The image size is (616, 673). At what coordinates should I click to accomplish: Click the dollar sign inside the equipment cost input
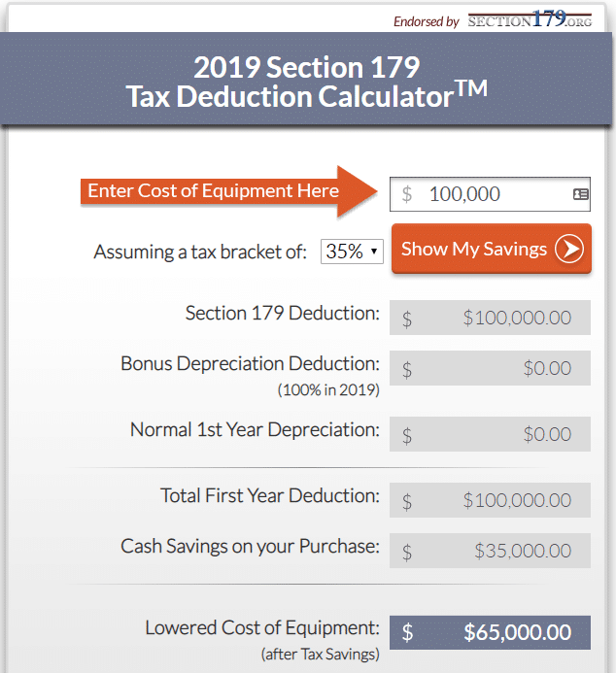[x=407, y=194]
